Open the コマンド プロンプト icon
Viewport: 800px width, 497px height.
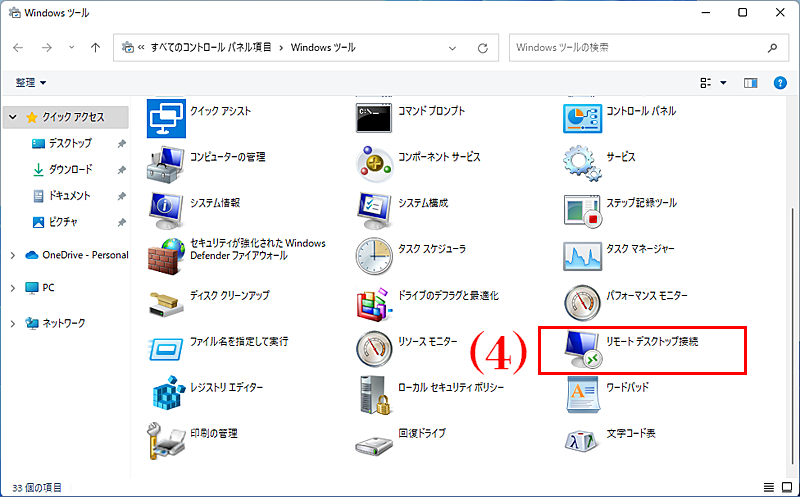[x=374, y=118]
